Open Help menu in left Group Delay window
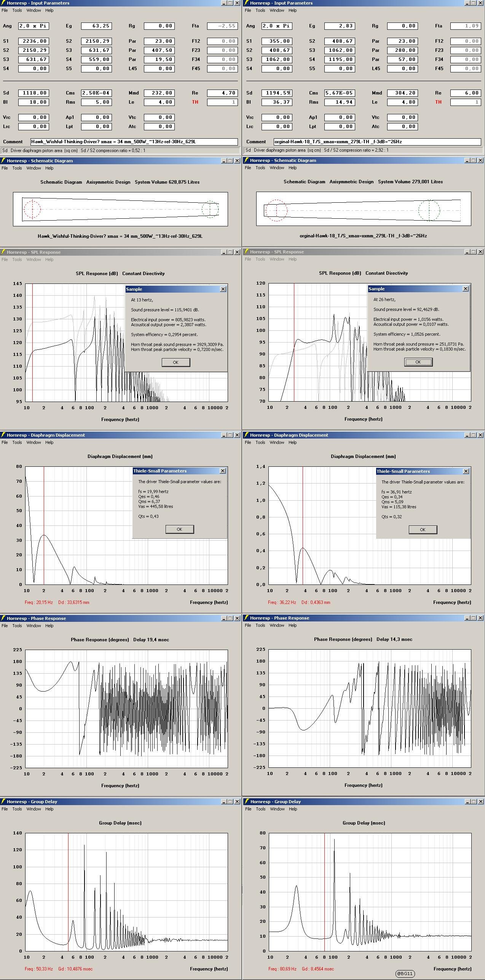The image size is (485, 980). 49,809
